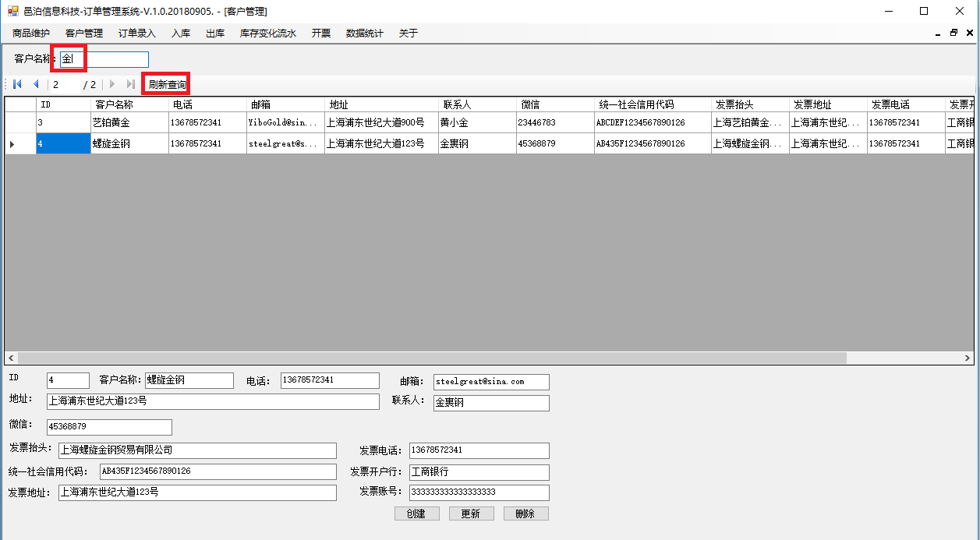Image resolution: width=980 pixels, height=540 pixels.
Task: Close the inner 客户管理 child window
Action: pyautogui.click(x=969, y=34)
